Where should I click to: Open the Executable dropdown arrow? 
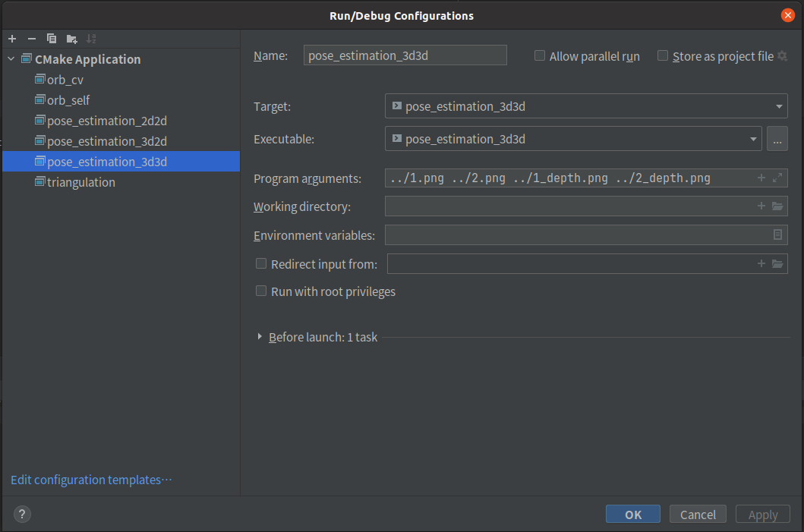coord(753,140)
